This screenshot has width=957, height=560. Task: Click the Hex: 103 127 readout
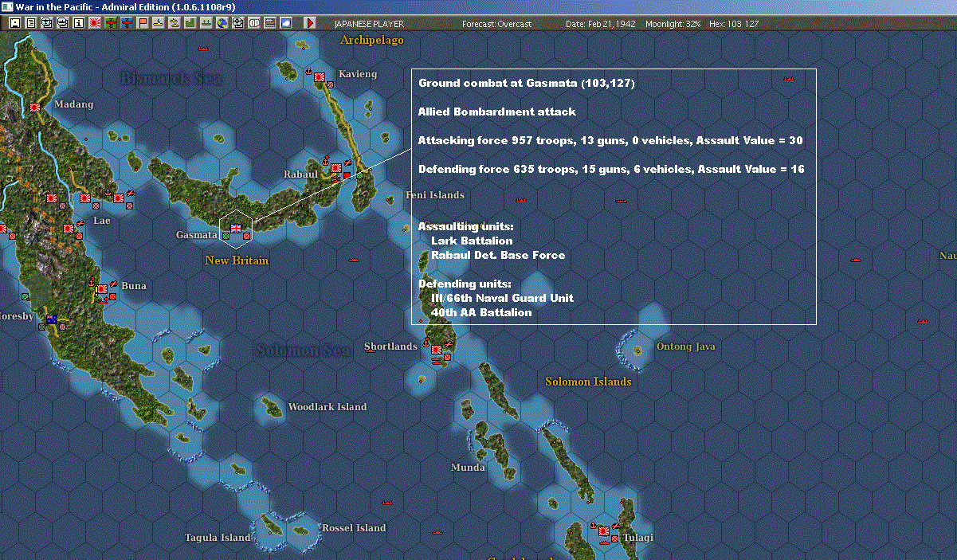pyautogui.click(x=733, y=24)
